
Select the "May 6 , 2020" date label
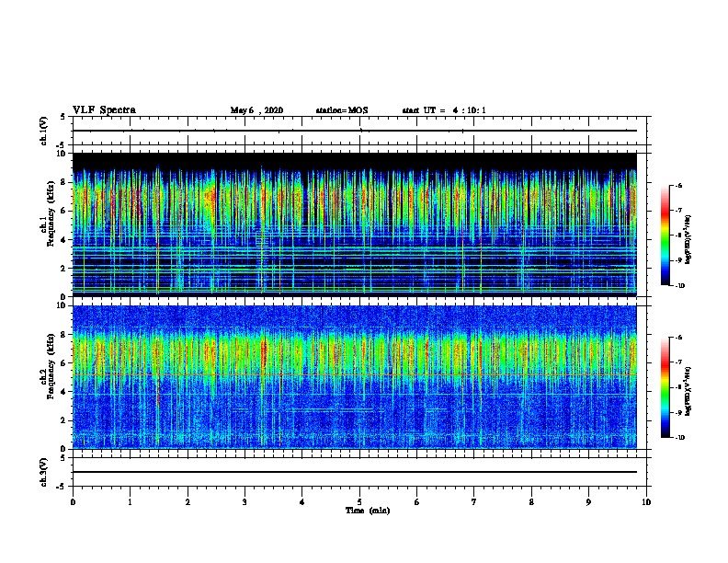(x=256, y=110)
